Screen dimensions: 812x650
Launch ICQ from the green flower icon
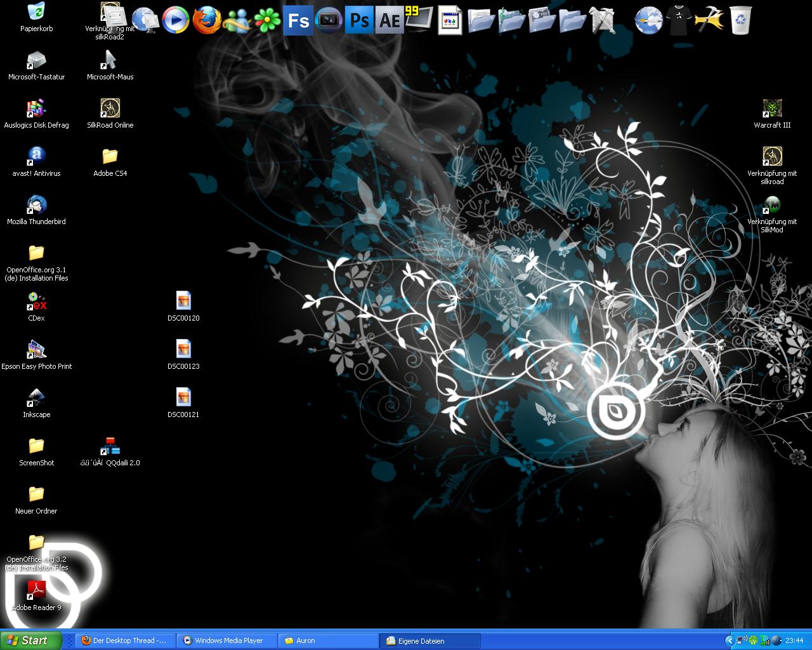point(267,20)
